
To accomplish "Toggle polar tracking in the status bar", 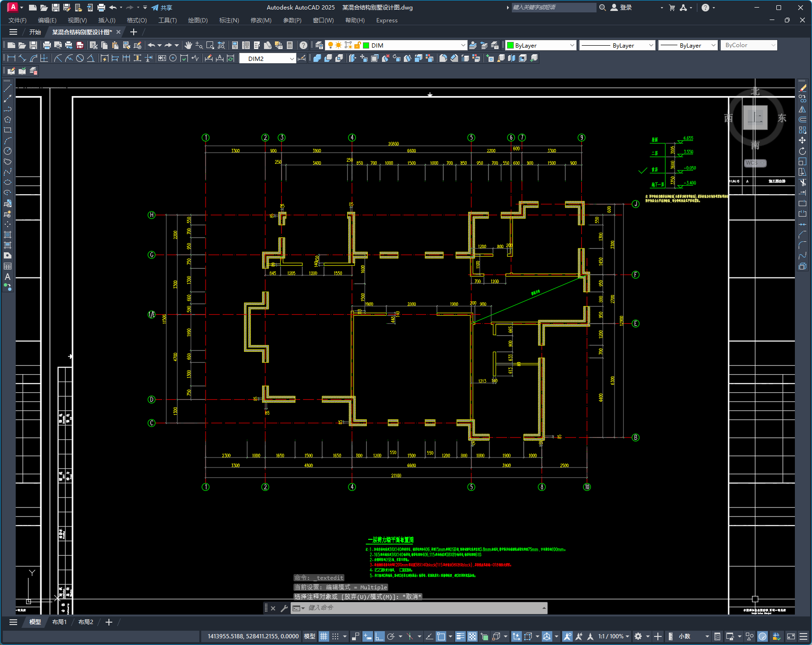I will click(x=391, y=636).
